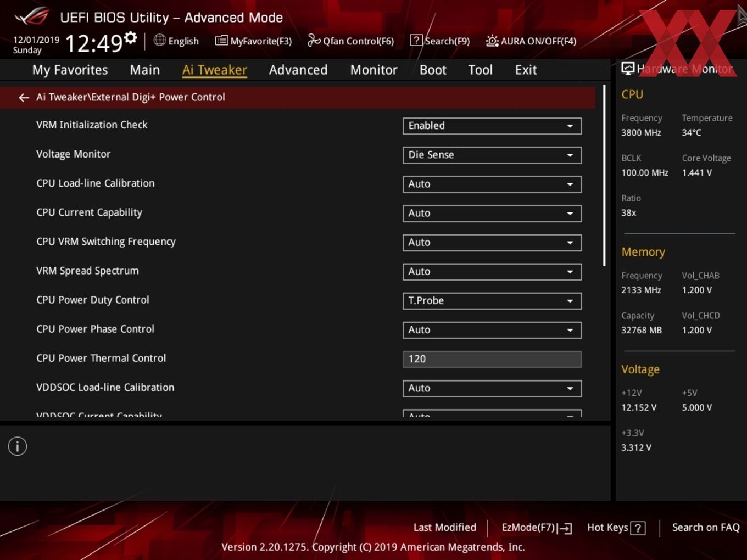Click the MyFavorite list icon
This screenshot has width=747, height=560.
221,41
